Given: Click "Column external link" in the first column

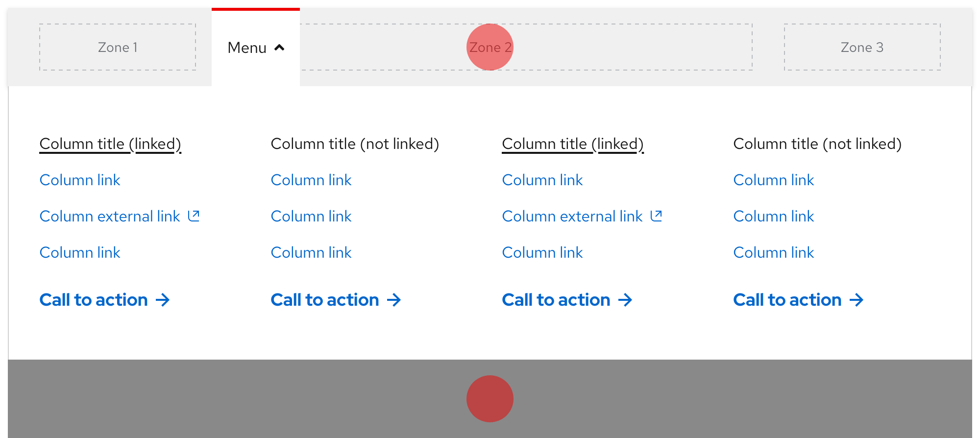Looking at the screenshot, I should (110, 216).
